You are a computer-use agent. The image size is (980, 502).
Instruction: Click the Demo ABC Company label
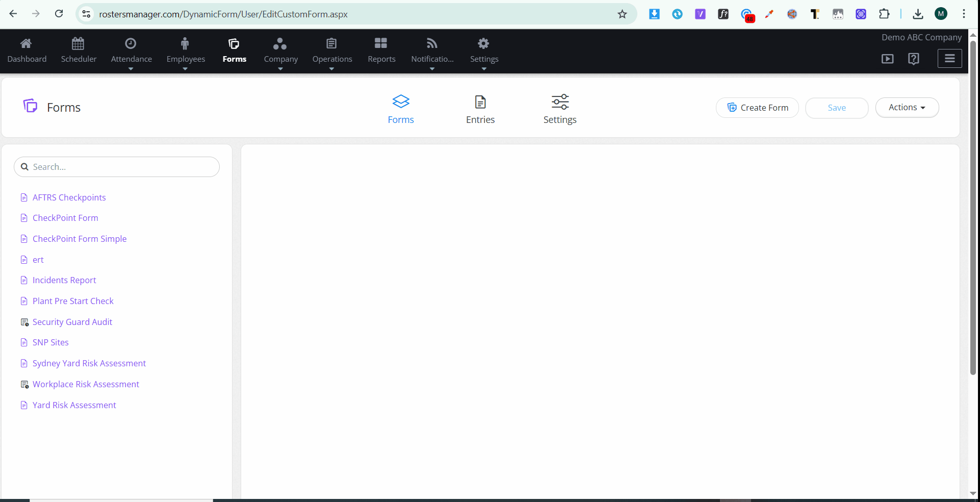pyautogui.click(x=921, y=37)
